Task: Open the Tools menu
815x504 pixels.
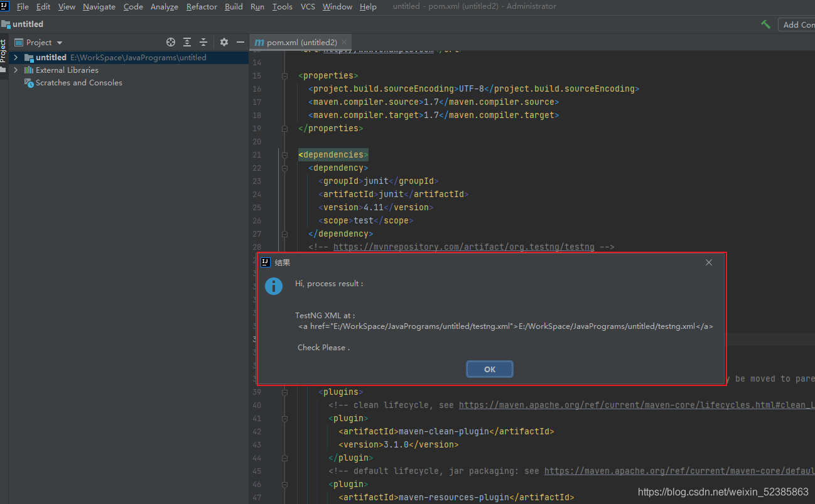Action: pos(283,6)
